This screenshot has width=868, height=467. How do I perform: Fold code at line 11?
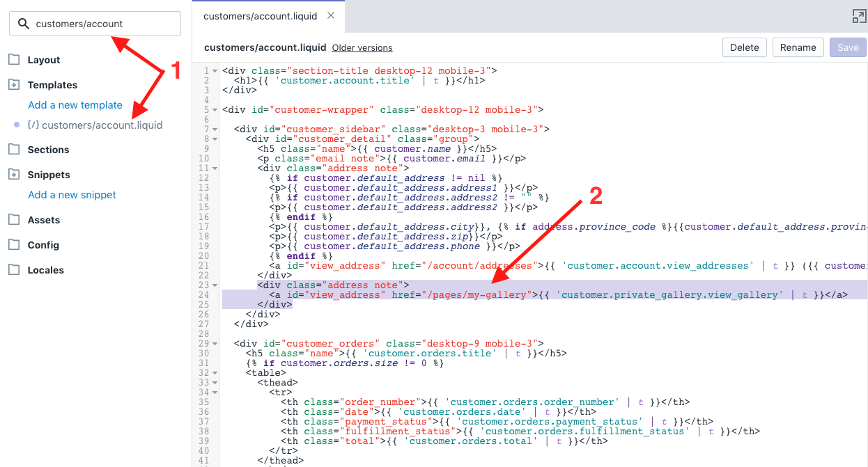pos(215,168)
